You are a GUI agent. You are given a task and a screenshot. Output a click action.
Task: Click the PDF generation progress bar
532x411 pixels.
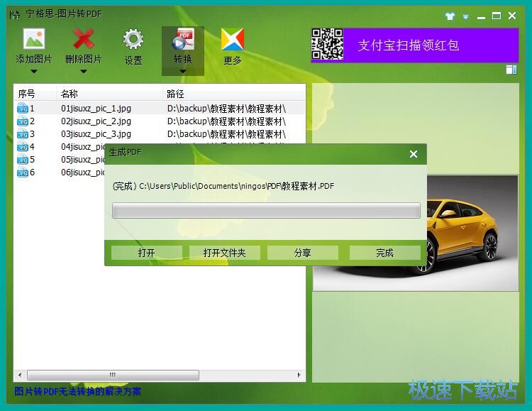pos(266,211)
